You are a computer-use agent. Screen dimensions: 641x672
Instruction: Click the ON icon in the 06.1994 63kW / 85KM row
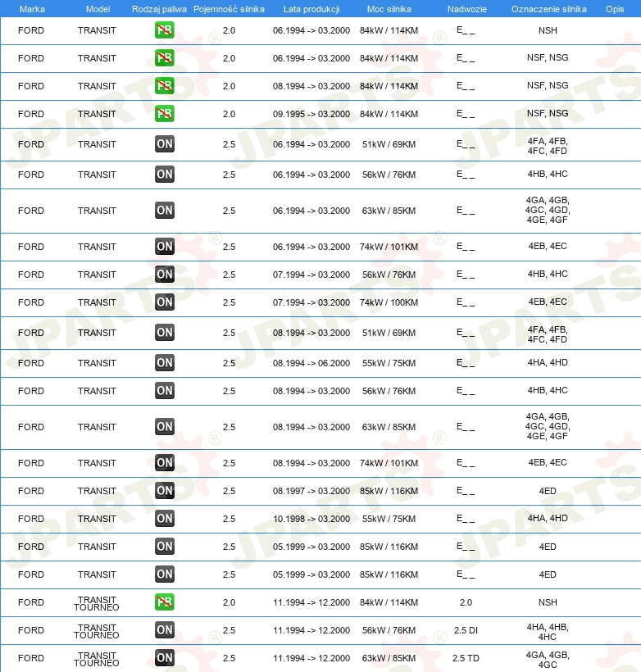click(x=165, y=211)
